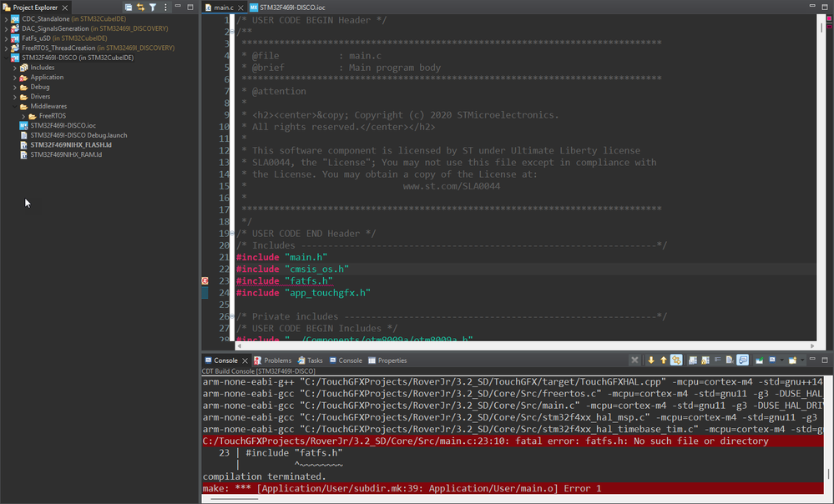The height and width of the screenshot is (504, 834).
Task: Clear the console output
Action: (x=730, y=360)
